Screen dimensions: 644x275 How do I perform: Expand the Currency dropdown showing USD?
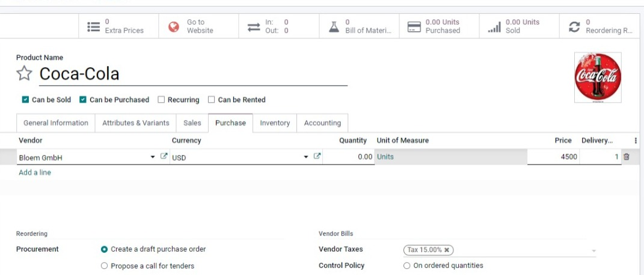pyautogui.click(x=306, y=157)
